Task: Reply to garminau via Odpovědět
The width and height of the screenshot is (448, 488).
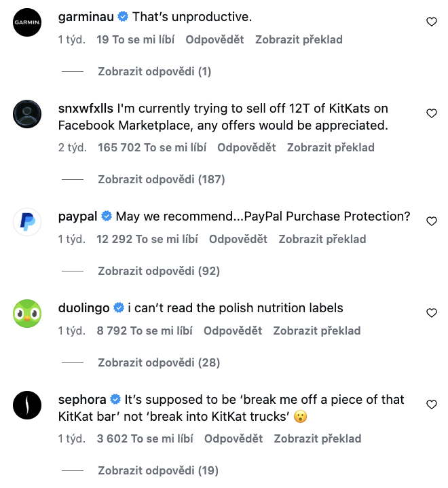Action: coord(214,39)
